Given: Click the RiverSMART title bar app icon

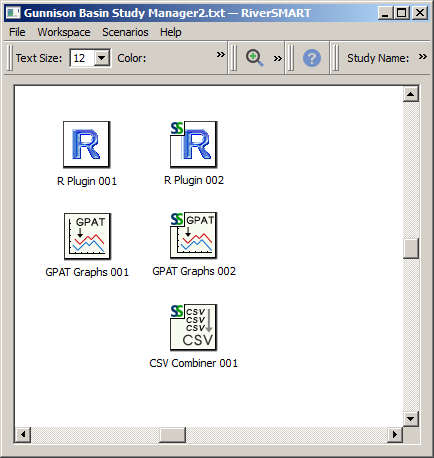Looking at the screenshot, I should point(13,13).
